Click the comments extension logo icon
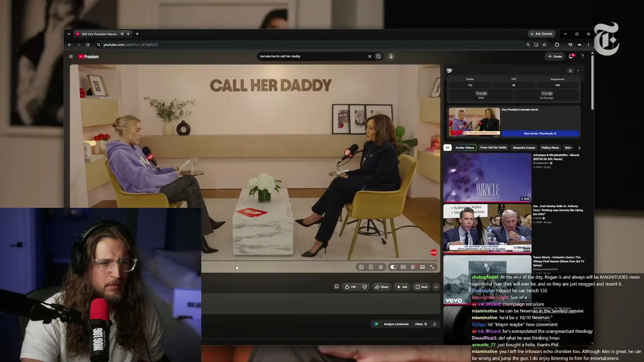The height and width of the screenshot is (362, 644). [x=376, y=324]
